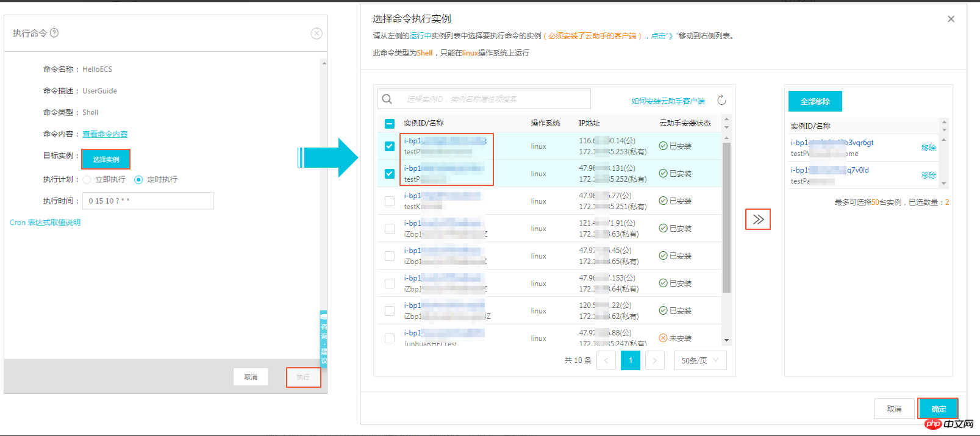Click the 已安装 status icon in the first row
Viewport: 980px width, 436px height.
[663, 146]
